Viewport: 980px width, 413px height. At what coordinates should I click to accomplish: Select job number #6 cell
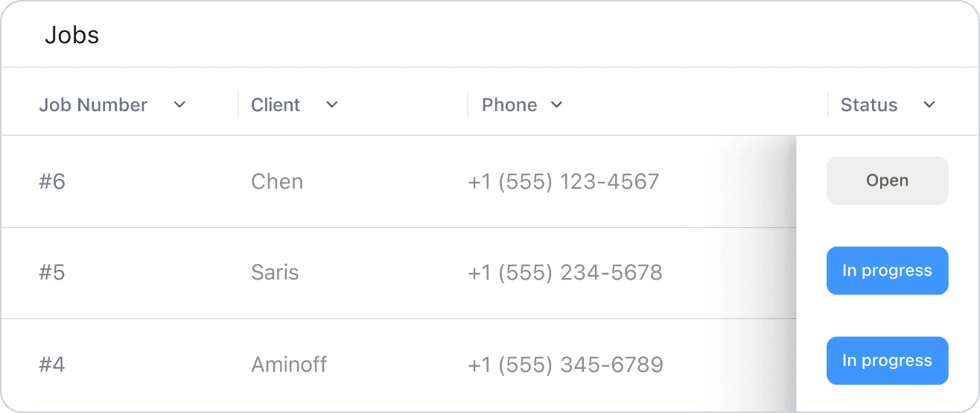52,182
